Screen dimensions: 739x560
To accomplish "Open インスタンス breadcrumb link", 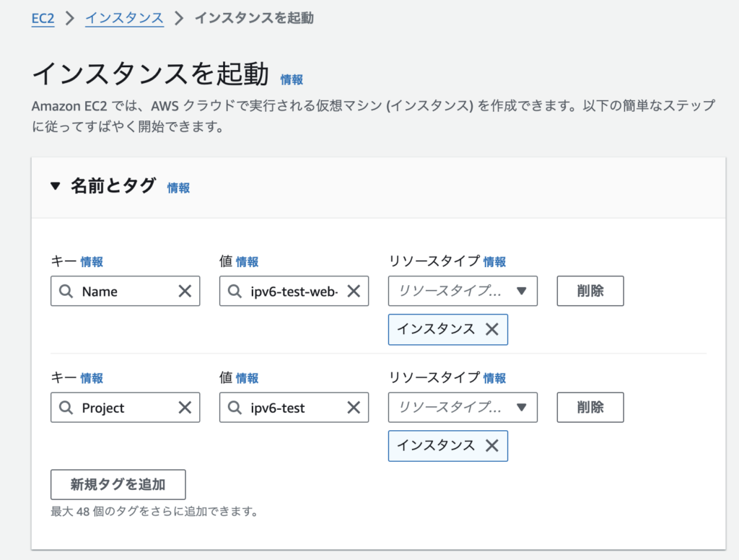I will pyautogui.click(x=124, y=18).
